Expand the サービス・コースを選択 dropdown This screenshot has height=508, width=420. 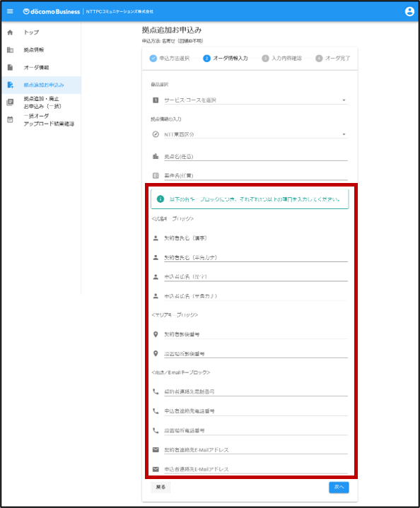click(255, 100)
